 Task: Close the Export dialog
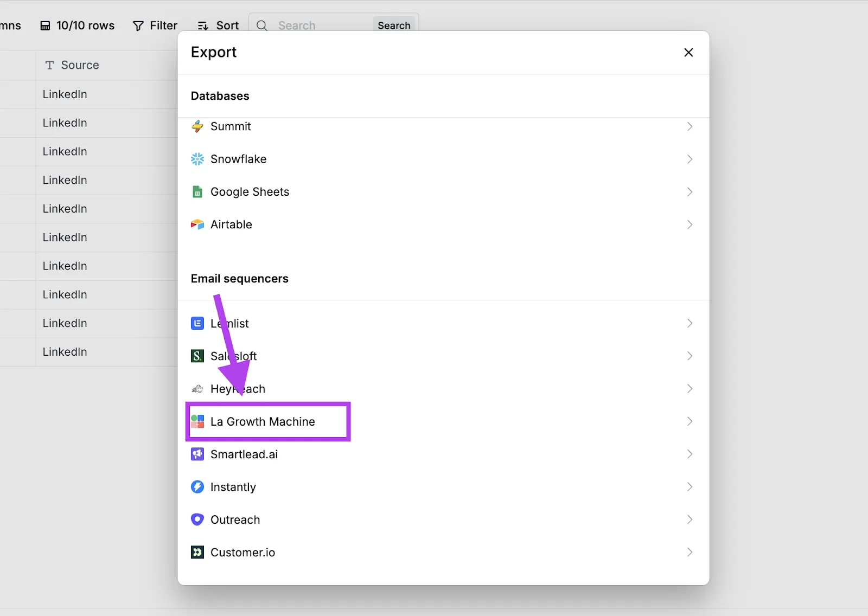point(688,53)
